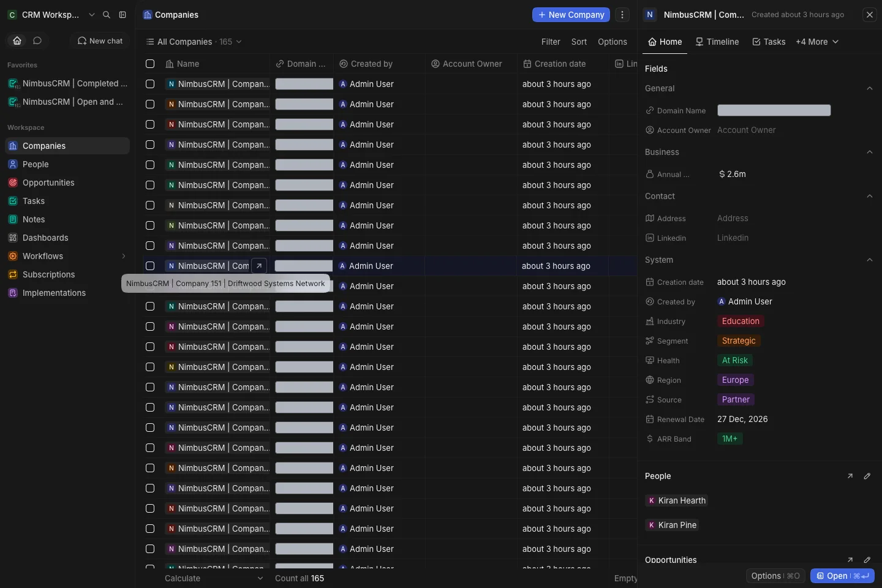
Task: Open the All Companies view dropdown
Action: tap(194, 42)
